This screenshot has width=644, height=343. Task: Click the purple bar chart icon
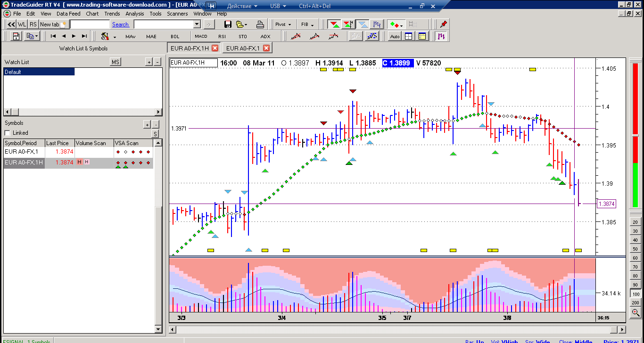point(441,36)
